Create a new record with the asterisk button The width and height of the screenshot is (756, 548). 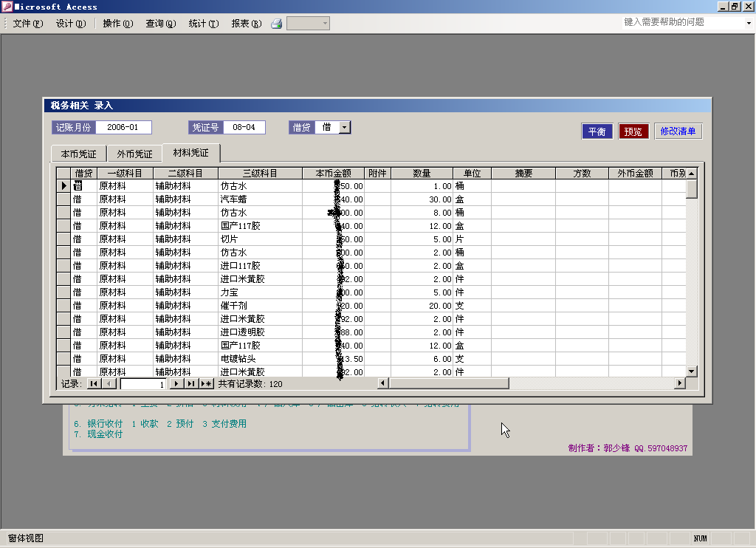coord(206,384)
